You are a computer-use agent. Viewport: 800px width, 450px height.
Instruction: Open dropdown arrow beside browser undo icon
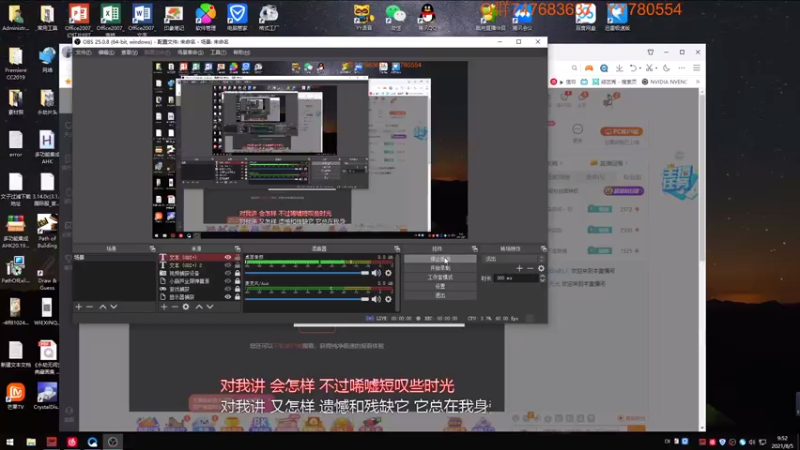(640, 68)
